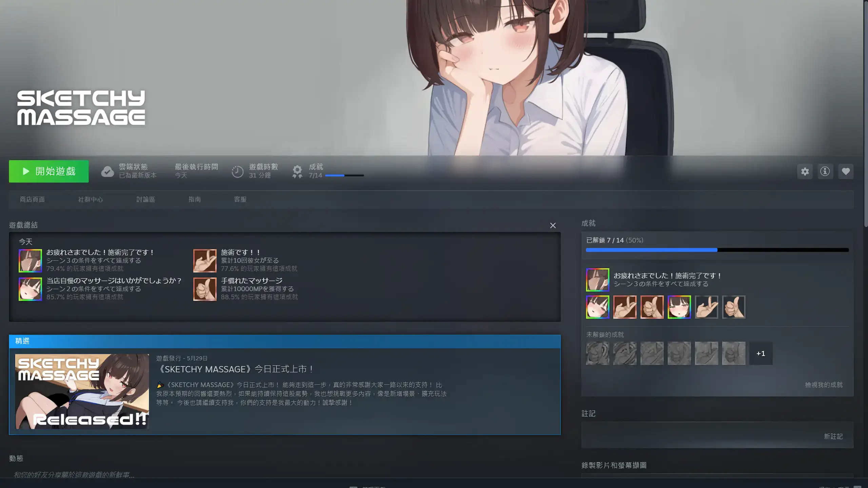Open the Released!! news thumbnail
Viewport: 868px width, 488px height.
[x=82, y=391]
